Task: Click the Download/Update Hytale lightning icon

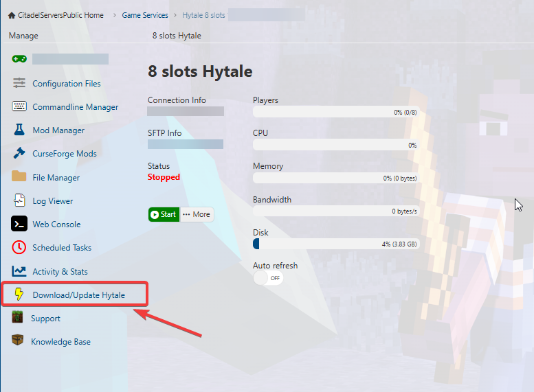Action: pos(19,295)
